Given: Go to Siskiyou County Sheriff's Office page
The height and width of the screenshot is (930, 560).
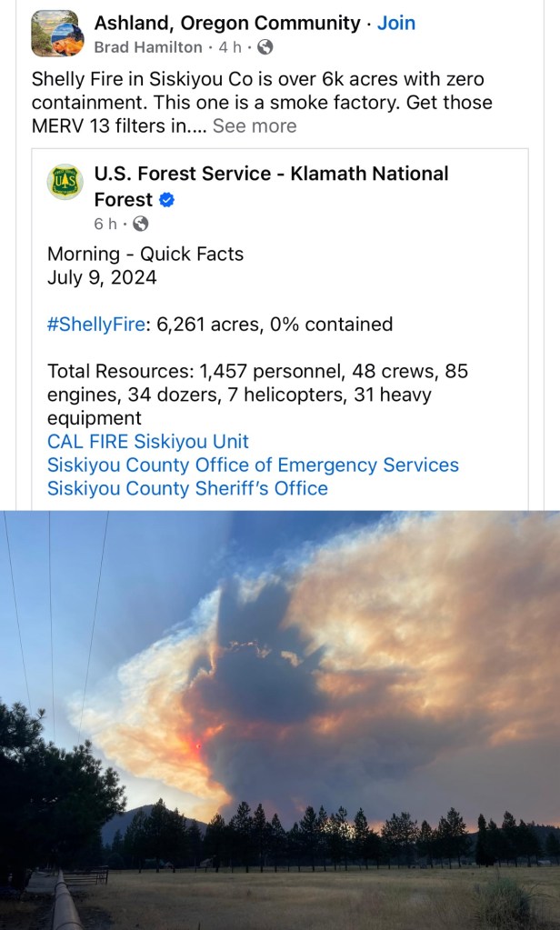Looking at the screenshot, I should (x=187, y=488).
